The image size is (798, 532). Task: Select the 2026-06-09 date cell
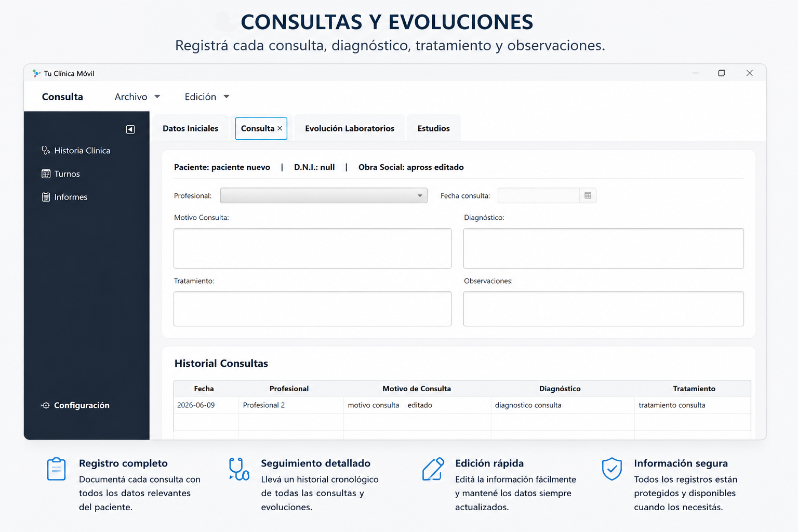(x=206, y=405)
